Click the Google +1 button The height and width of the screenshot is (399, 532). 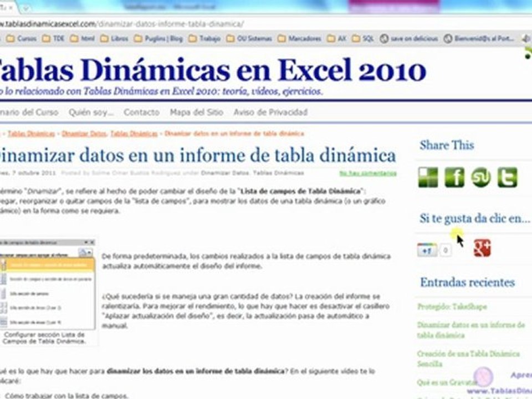(427, 250)
